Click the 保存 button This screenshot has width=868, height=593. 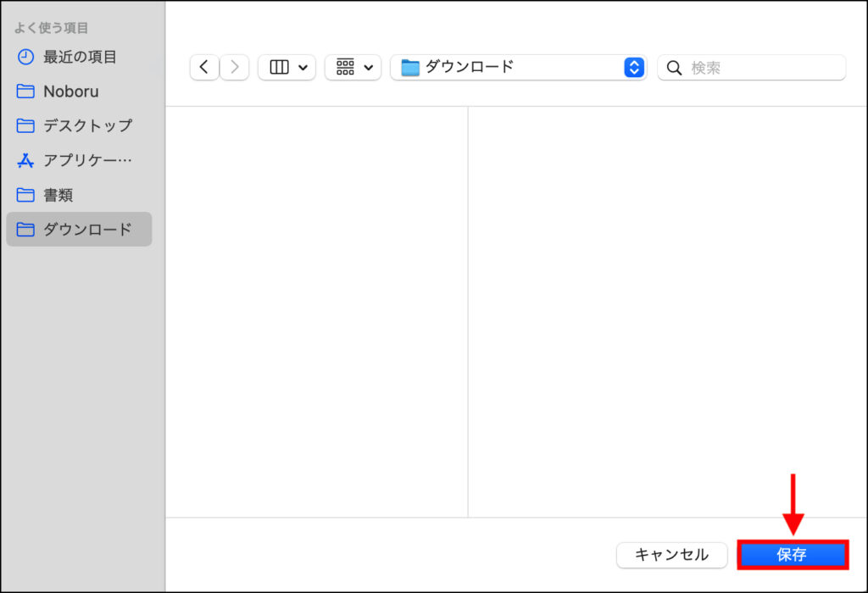coord(793,554)
